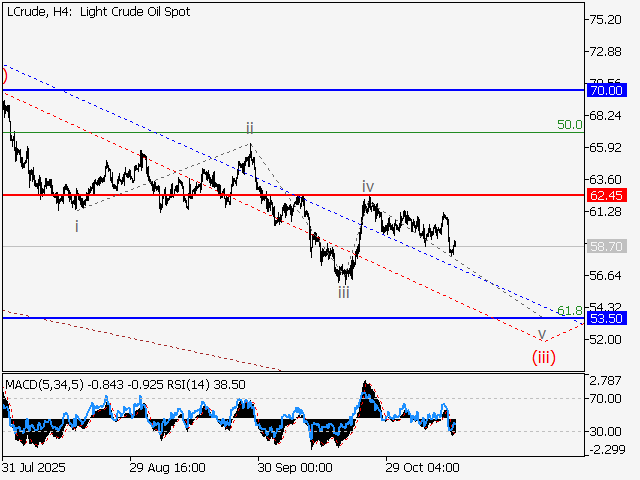Click the gray 58.70 current price tag
Viewport: 640px width, 480px height.
coord(607,246)
